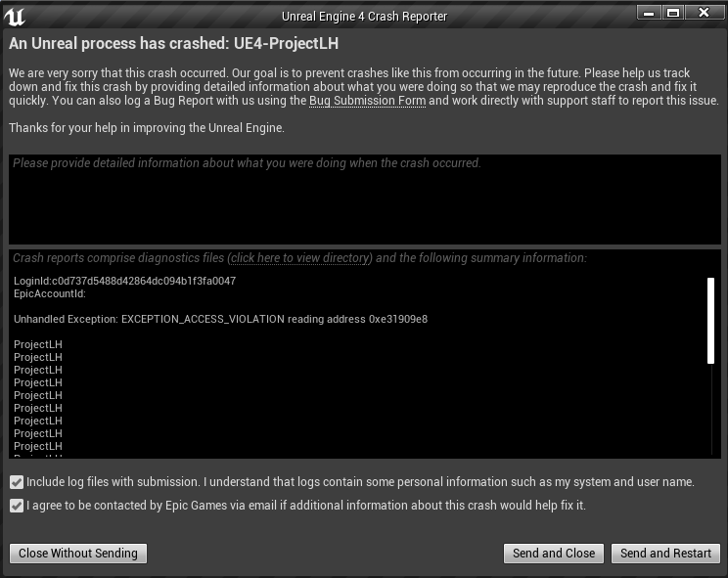Viewport: 728px width, 578px height.
Task: Focus the crash description text box
Action: pos(364,199)
